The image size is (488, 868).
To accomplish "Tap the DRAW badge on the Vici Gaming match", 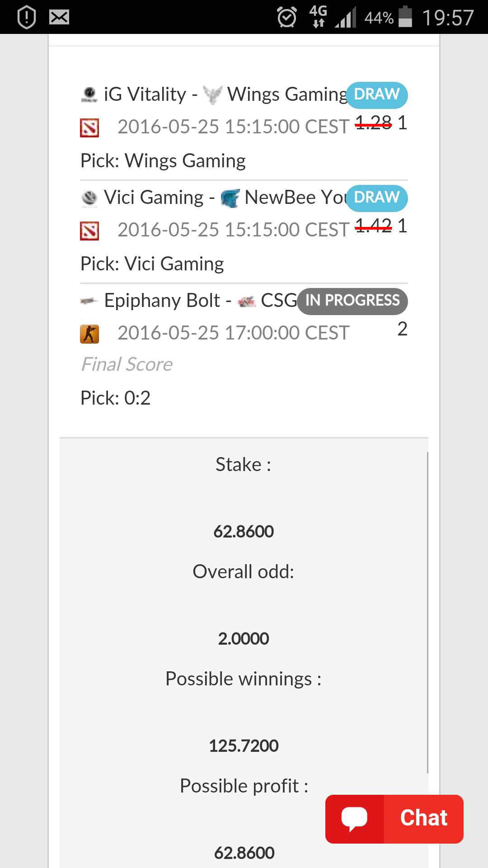I will (377, 198).
